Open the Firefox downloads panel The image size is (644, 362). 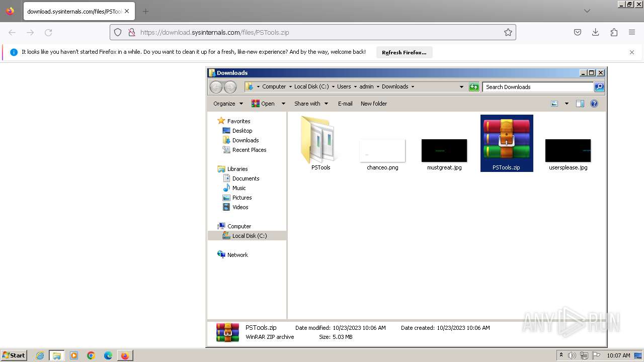(596, 32)
